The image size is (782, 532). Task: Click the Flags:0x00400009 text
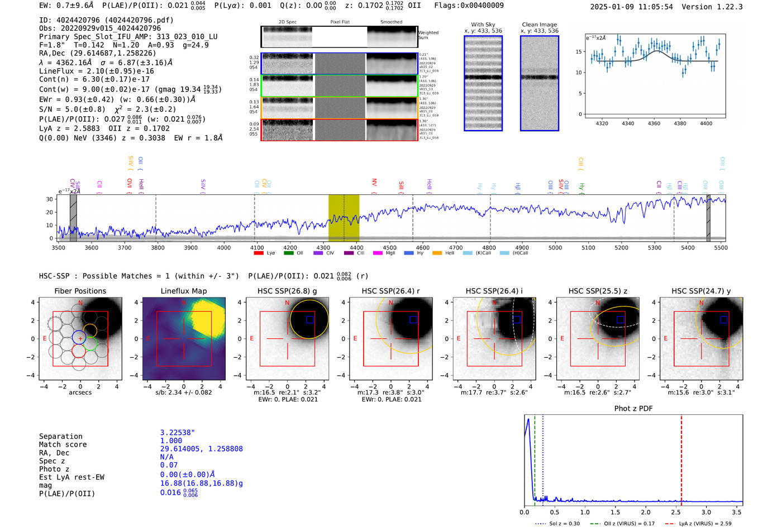pos(469,5)
